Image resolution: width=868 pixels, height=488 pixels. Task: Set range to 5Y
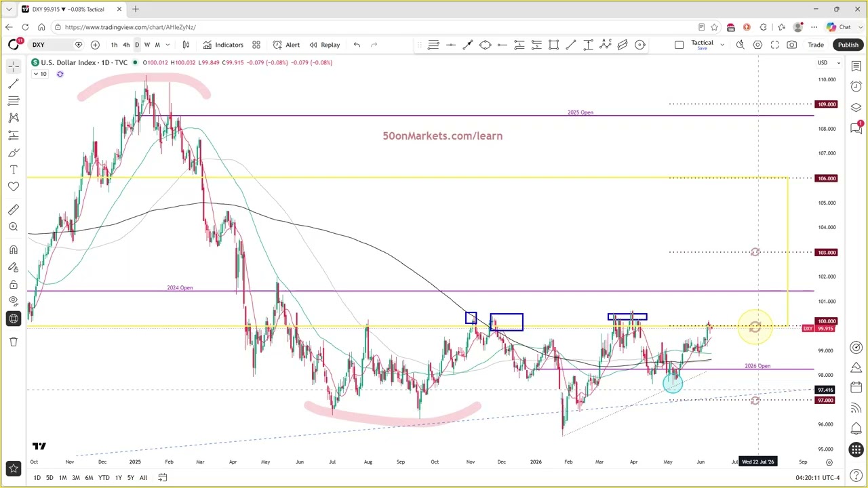click(131, 478)
